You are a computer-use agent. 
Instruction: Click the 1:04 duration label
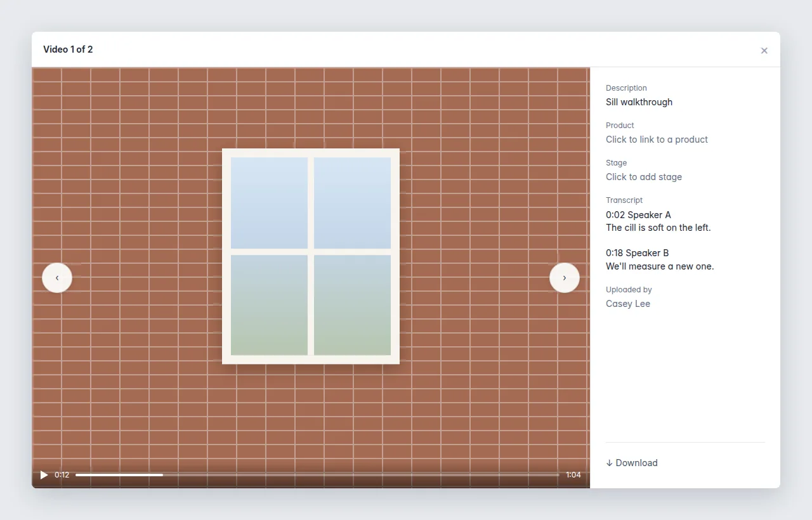click(573, 475)
